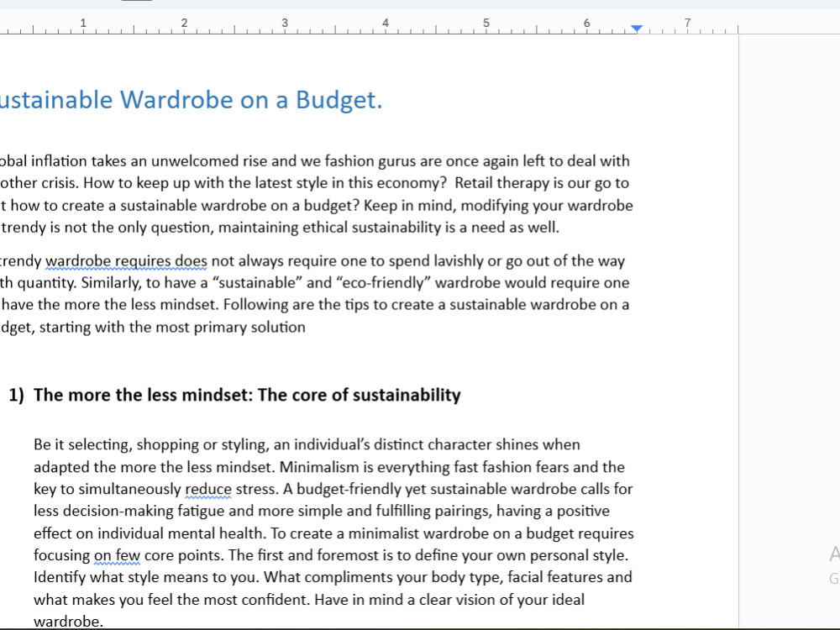Click the final word 'wardrobe.' at page bottom
The width and height of the screenshot is (840, 630).
click(x=68, y=622)
